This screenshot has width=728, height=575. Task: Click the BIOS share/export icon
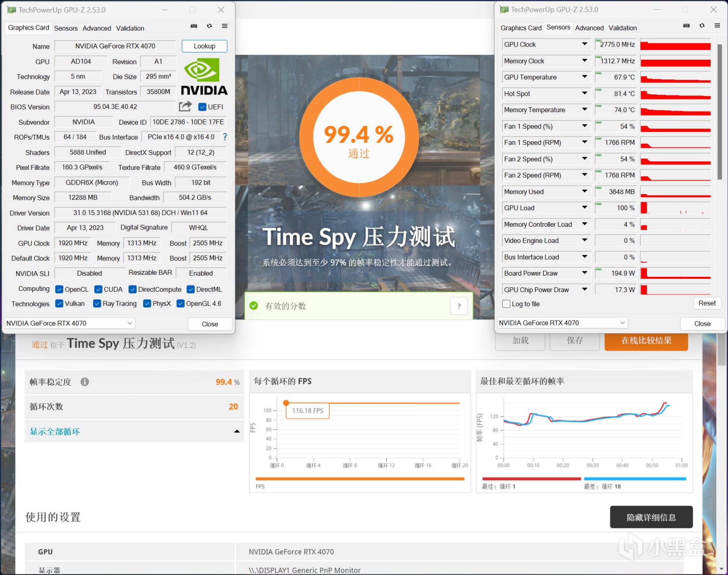pyautogui.click(x=185, y=106)
